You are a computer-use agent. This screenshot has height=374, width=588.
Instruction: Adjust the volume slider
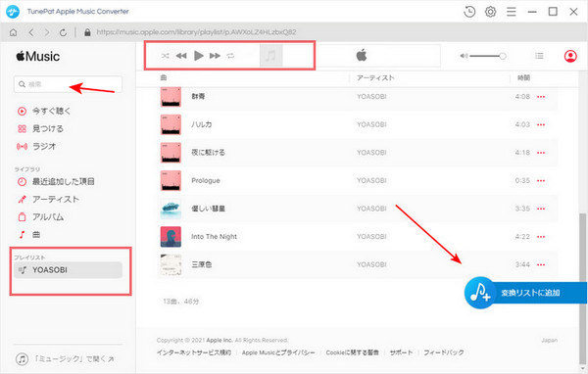pos(488,56)
